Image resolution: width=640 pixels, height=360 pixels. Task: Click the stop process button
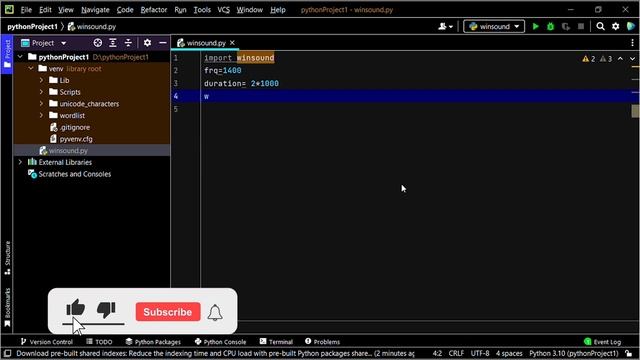click(x=581, y=27)
